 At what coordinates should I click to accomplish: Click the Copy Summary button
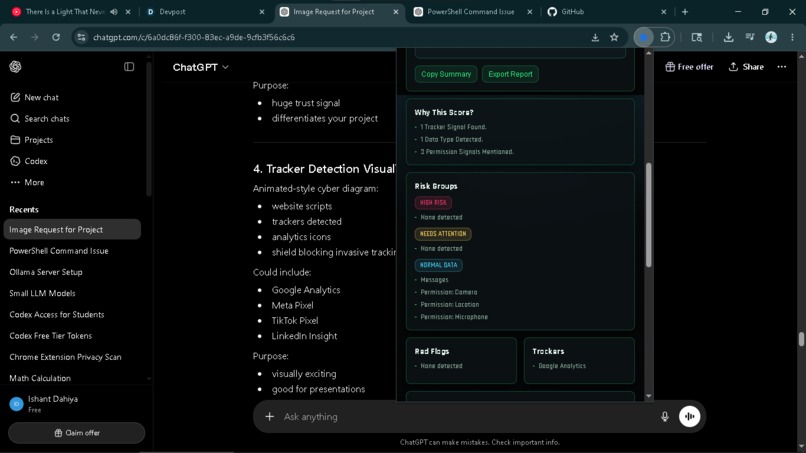click(446, 74)
